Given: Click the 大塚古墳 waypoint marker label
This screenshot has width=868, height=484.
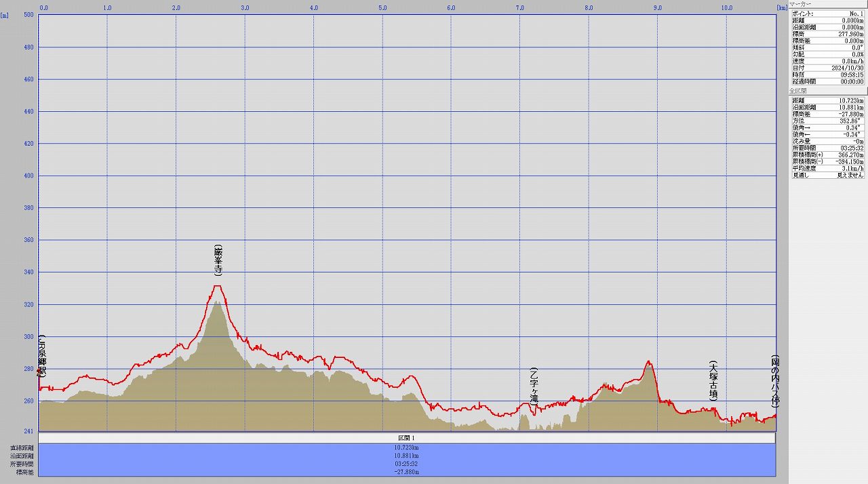Looking at the screenshot, I should 713,381.
